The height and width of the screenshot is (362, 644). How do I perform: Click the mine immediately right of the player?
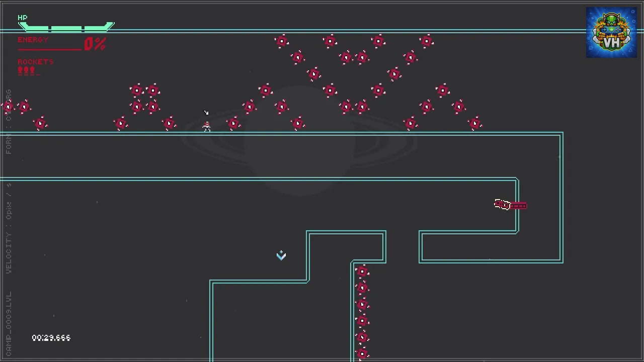(x=233, y=123)
